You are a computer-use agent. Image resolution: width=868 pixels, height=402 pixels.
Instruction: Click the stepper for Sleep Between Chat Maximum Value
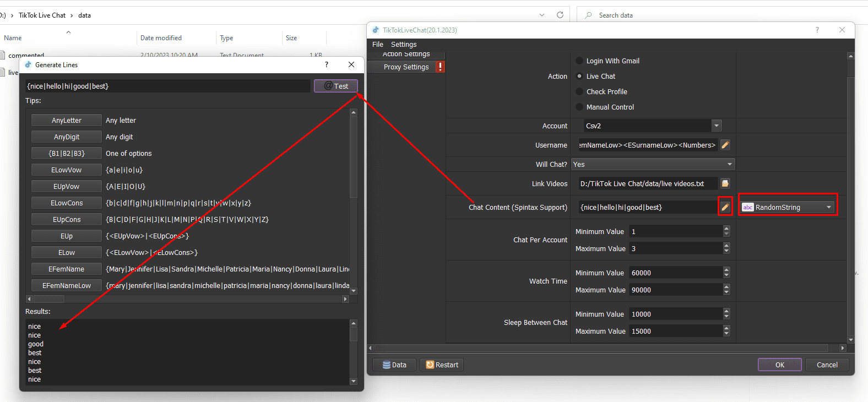pos(726,331)
